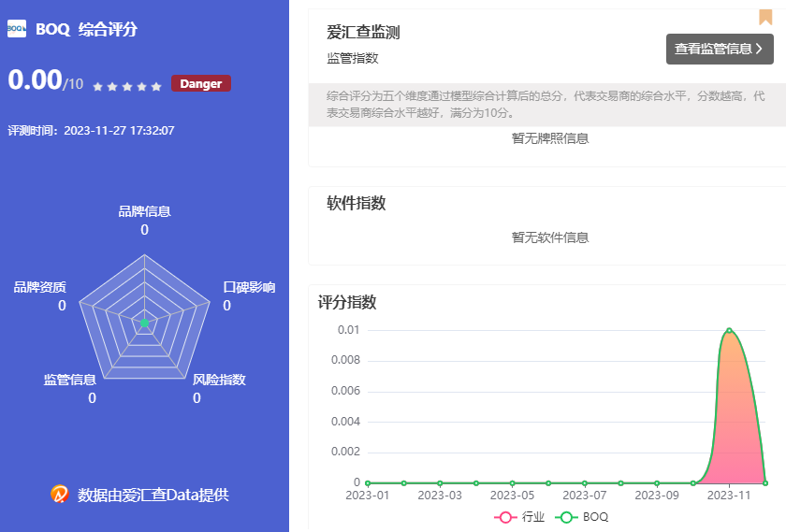The height and width of the screenshot is (532, 786).
Task: Click the chart peak point at 2023-11
Action: [729, 330]
